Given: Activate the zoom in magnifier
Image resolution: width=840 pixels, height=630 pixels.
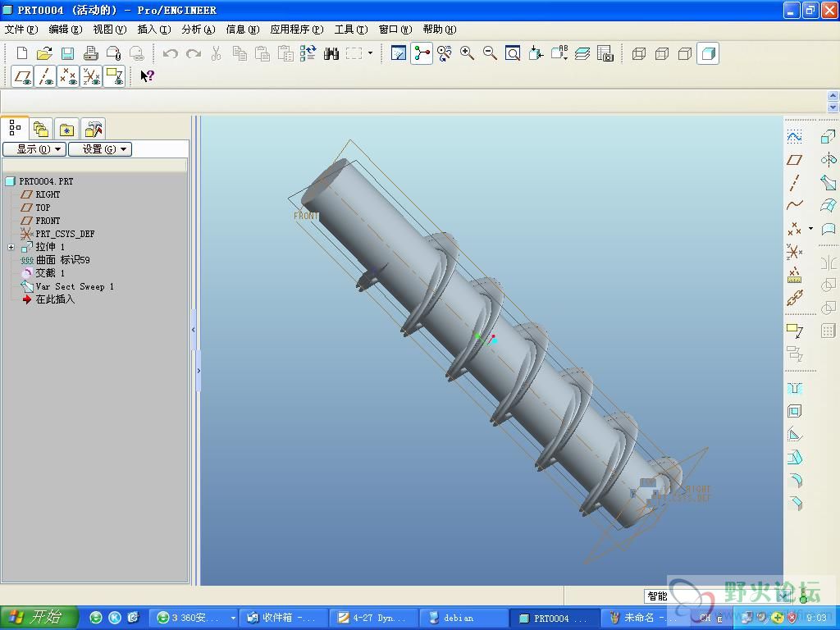Looking at the screenshot, I should coord(467,53).
